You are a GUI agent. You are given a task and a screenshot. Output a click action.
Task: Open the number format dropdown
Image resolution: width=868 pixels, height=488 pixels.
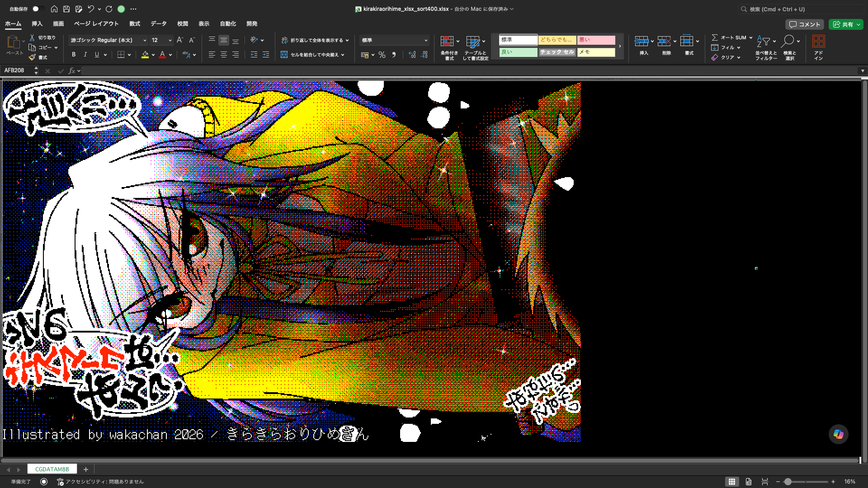426,40
